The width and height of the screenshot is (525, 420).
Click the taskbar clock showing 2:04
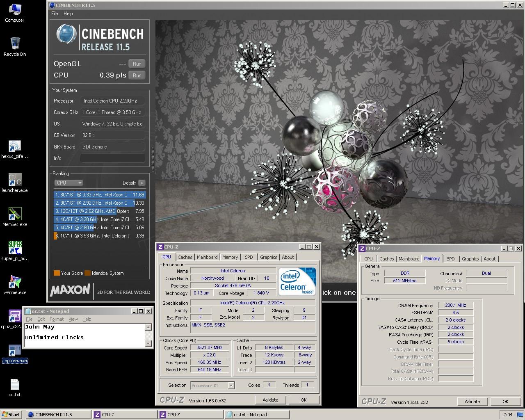pyautogui.click(x=508, y=415)
